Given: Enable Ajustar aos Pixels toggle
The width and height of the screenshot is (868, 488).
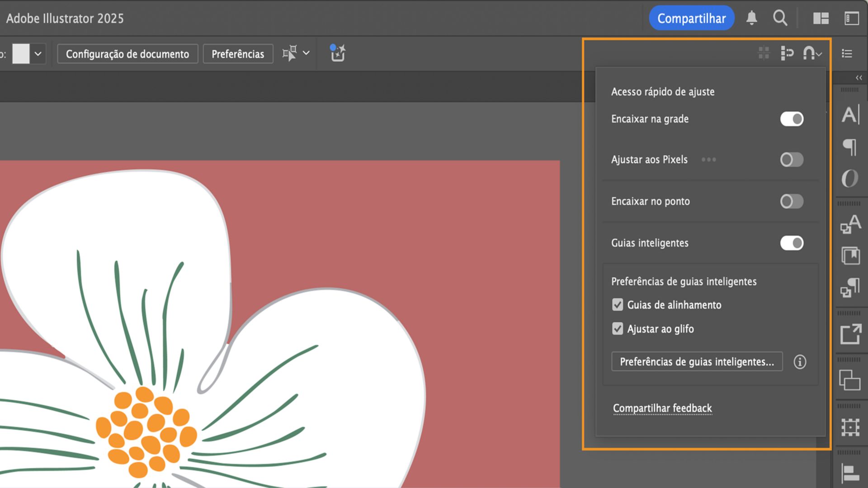Looking at the screenshot, I should [x=792, y=160].
